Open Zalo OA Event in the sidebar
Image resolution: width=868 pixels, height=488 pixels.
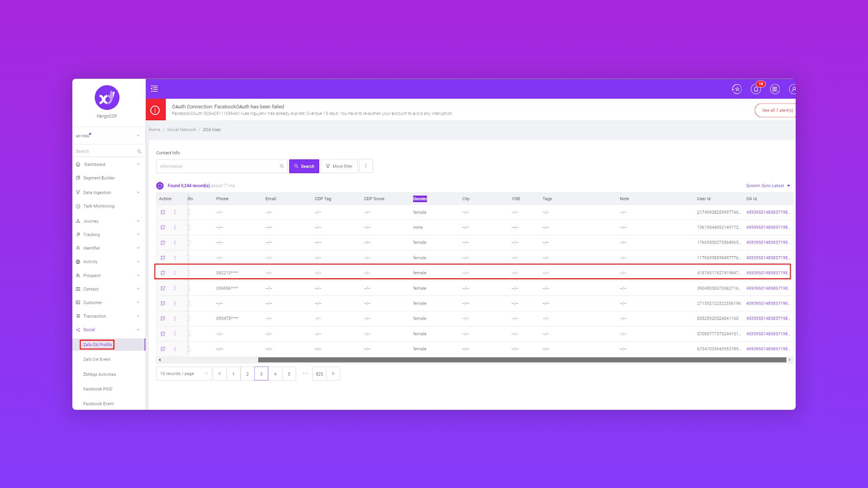coord(97,359)
